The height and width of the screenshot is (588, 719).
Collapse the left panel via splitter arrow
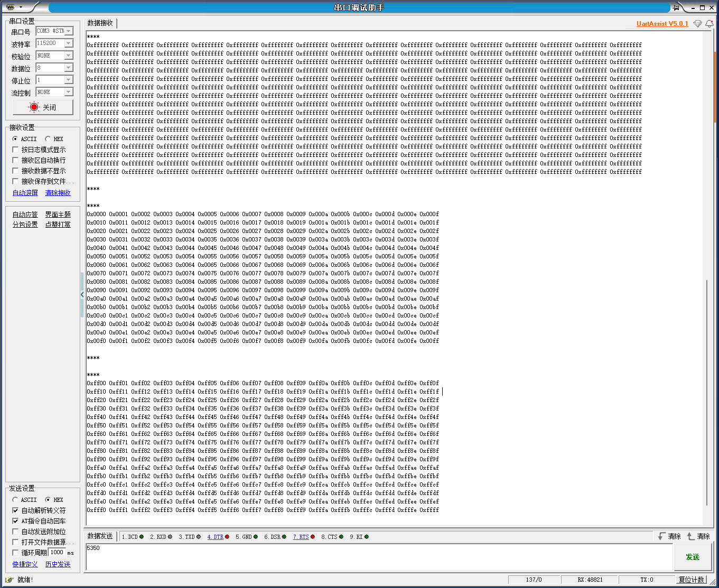82,294
